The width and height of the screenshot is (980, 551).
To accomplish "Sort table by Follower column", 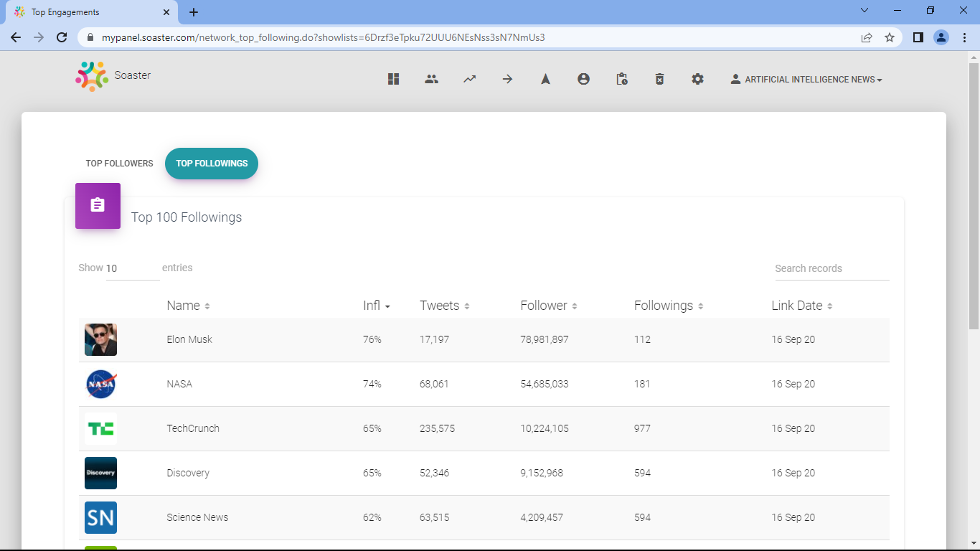I will point(549,306).
